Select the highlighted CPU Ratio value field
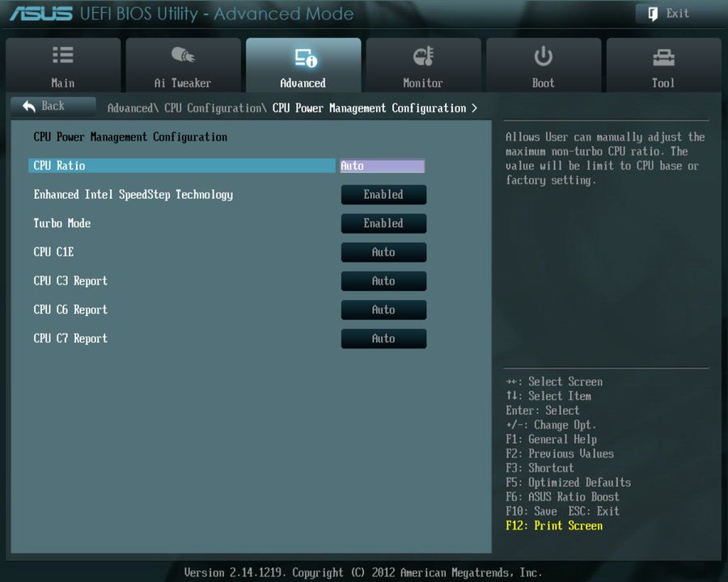The image size is (728, 582). (383, 165)
